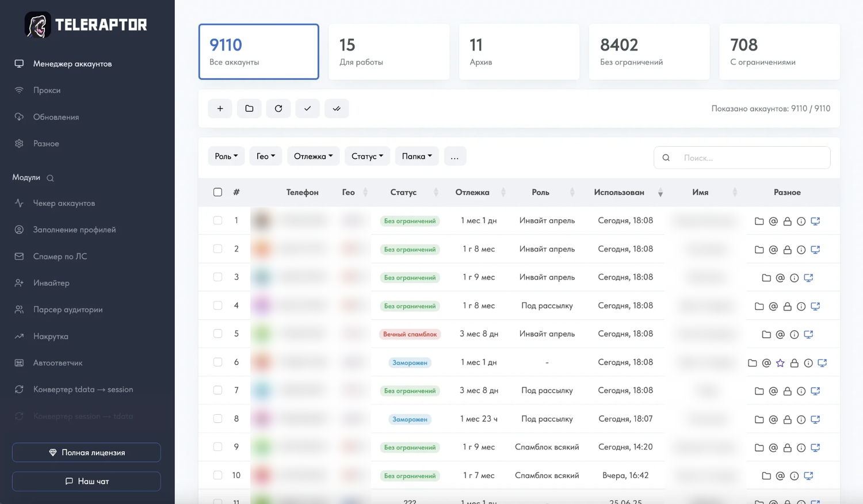
Task: Check the checkbox for row 10
Action: [x=217, y=475]
